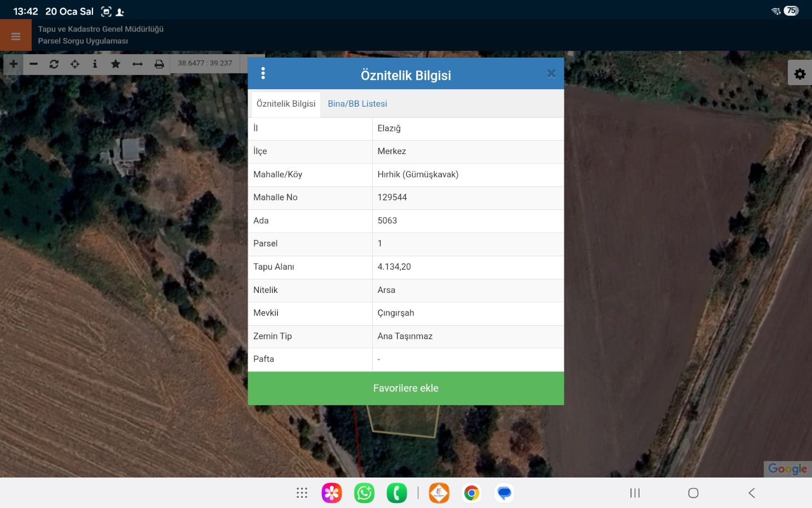This screenshot has height=508, width=812.
Task: Zoom in with the plus tool
Action: (14, 64)
